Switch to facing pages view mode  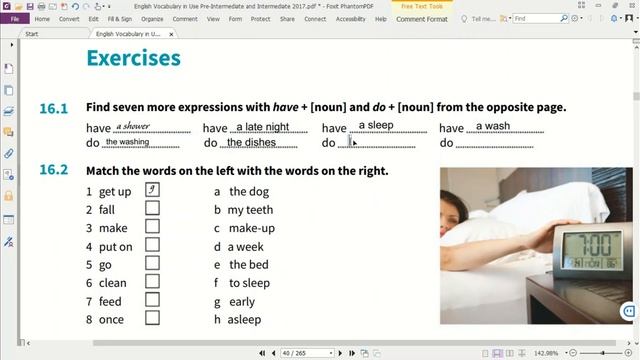coord(510,353)
